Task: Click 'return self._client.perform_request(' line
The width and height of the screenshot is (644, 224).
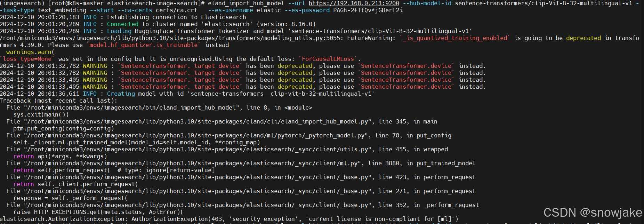Action: (75, 184)
